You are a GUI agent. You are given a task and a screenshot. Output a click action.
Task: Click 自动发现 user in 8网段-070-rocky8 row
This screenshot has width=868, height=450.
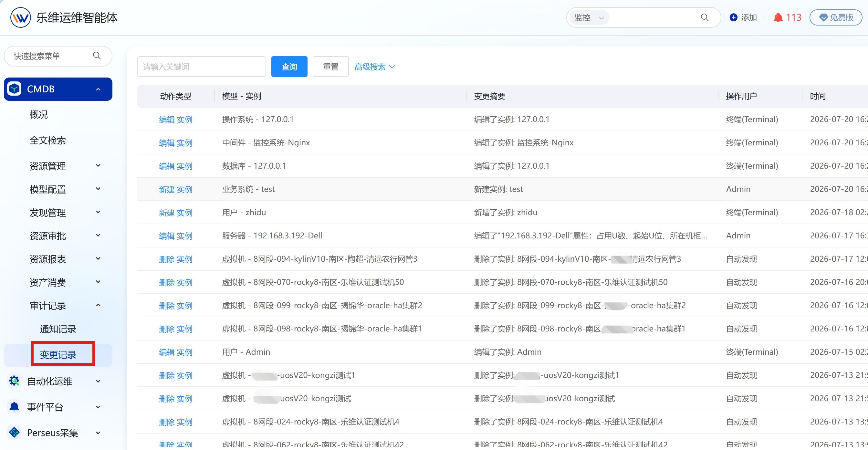coord(741,282)
